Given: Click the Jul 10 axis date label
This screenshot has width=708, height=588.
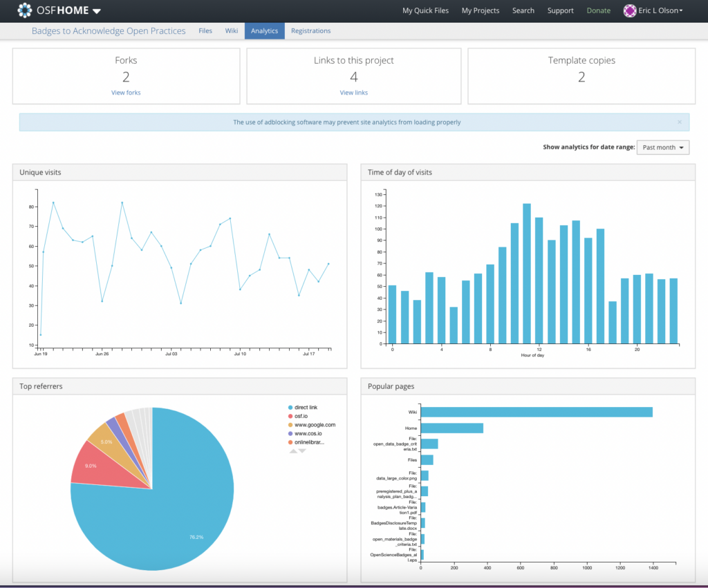Looking at the screenshot, I should coord(240,354).
